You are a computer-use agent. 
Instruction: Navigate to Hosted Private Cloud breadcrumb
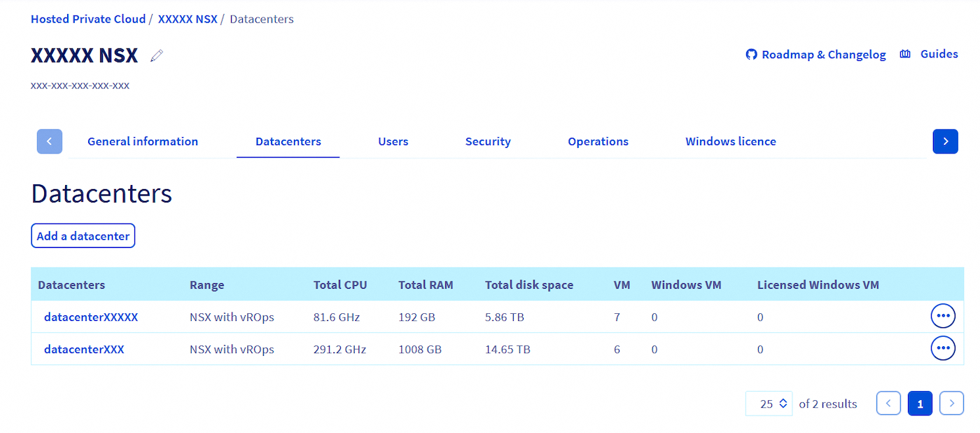pos(88,19)
